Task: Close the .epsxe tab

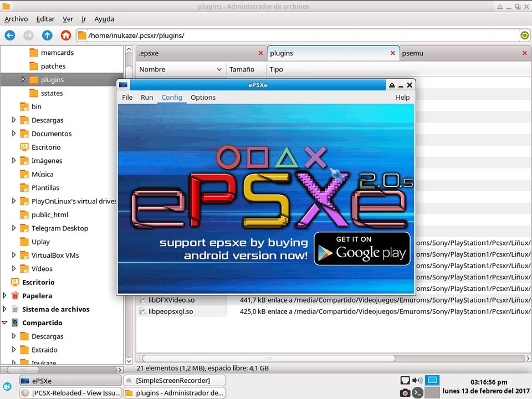Action: coord(260,53)
